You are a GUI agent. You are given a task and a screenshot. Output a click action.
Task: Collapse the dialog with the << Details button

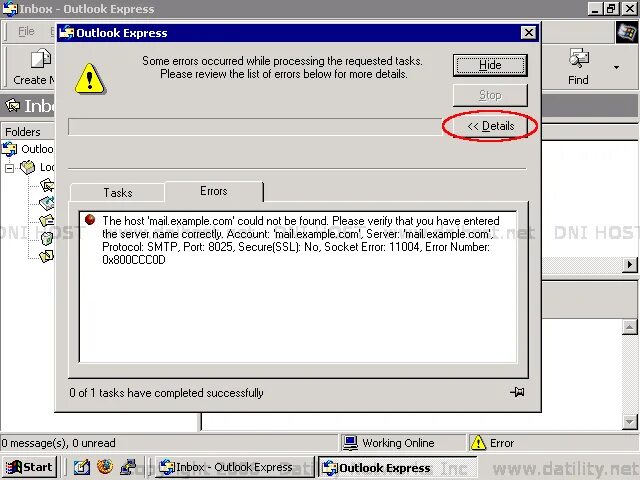click(490, 126)
